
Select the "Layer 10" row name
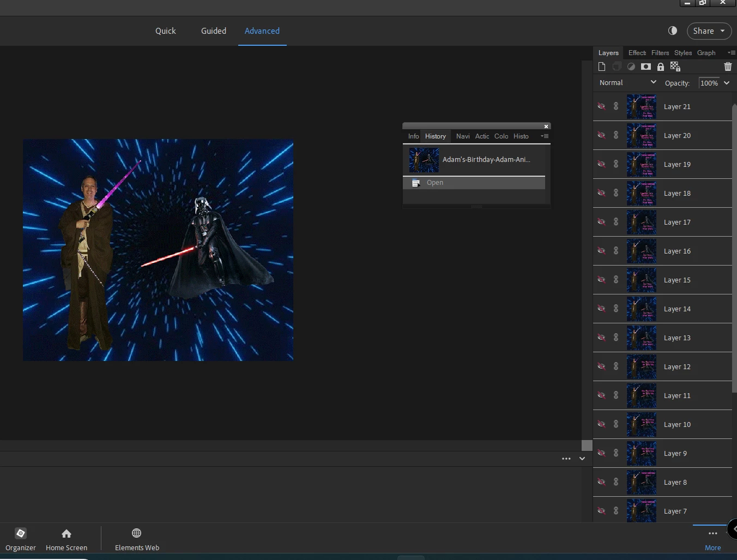click(x=677, y=424)
